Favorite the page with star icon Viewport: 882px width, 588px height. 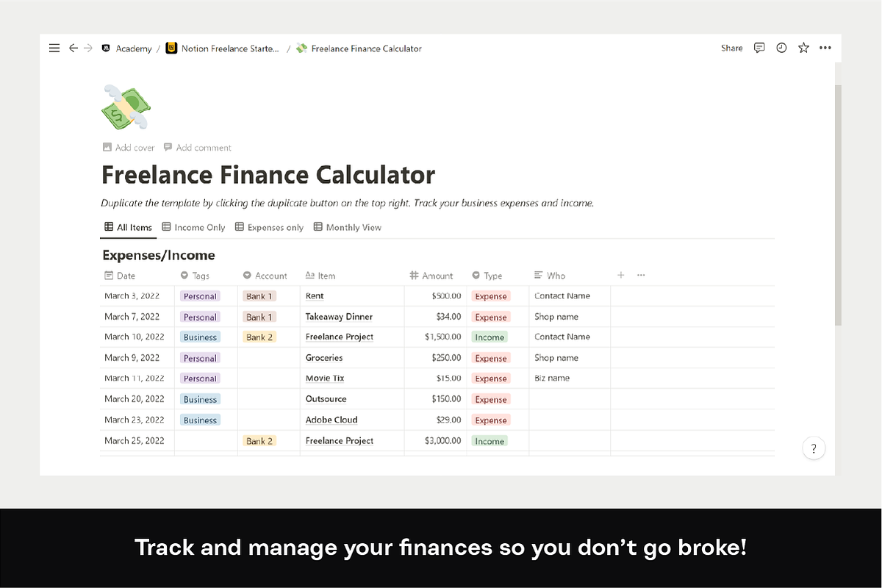click(803, 48)
